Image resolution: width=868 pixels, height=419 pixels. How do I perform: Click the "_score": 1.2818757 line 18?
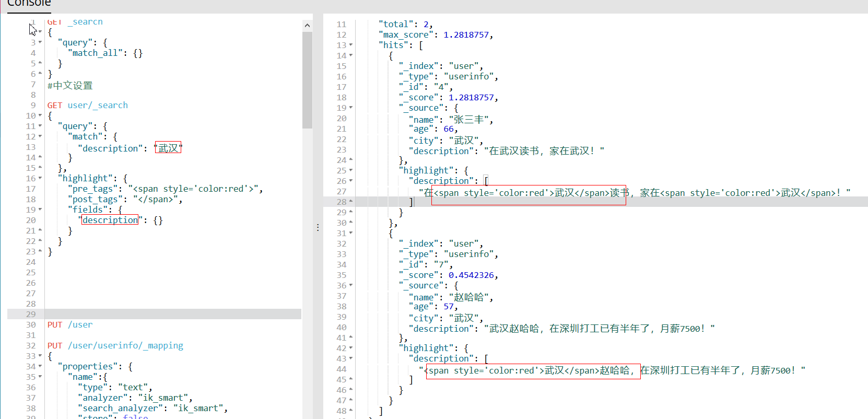[449, 97]
